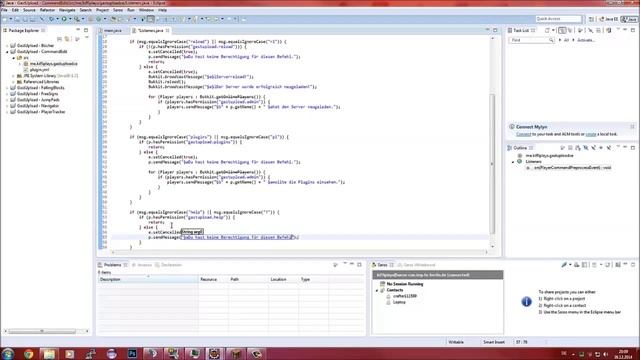Click the editor vertical scrollbar

click(492, 164)
